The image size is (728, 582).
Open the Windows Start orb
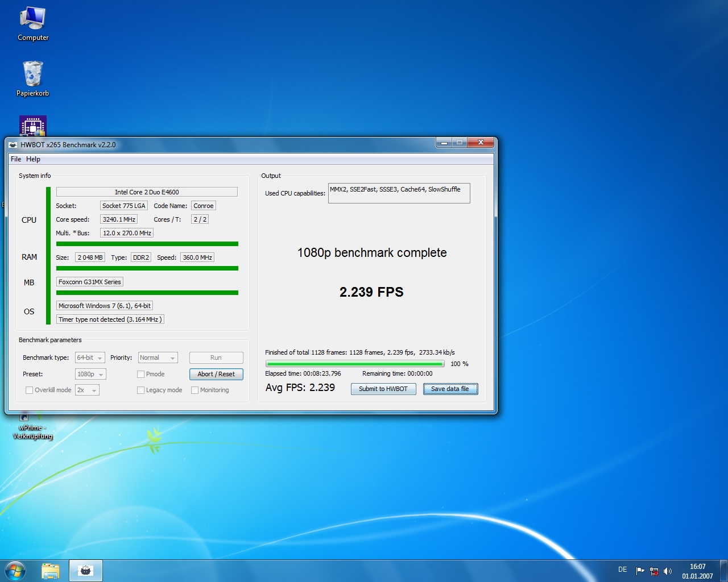coord(15,571)
